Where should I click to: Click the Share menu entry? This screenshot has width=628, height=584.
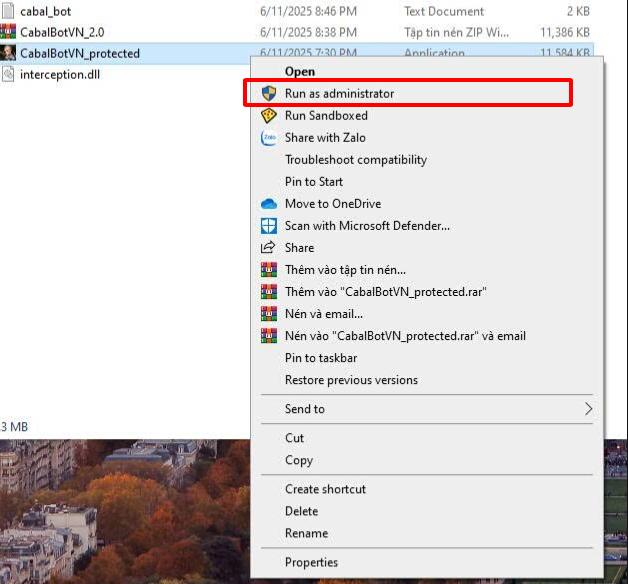(299, 248)
